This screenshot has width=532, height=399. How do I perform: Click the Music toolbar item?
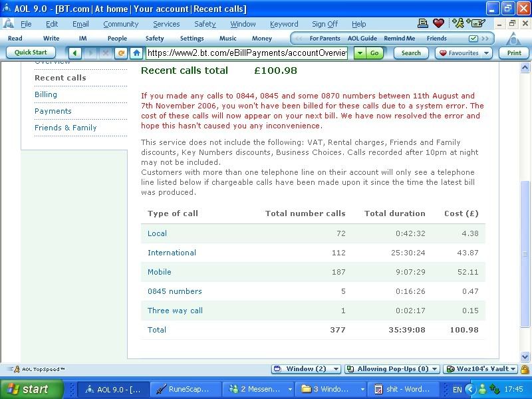point(227,39)
